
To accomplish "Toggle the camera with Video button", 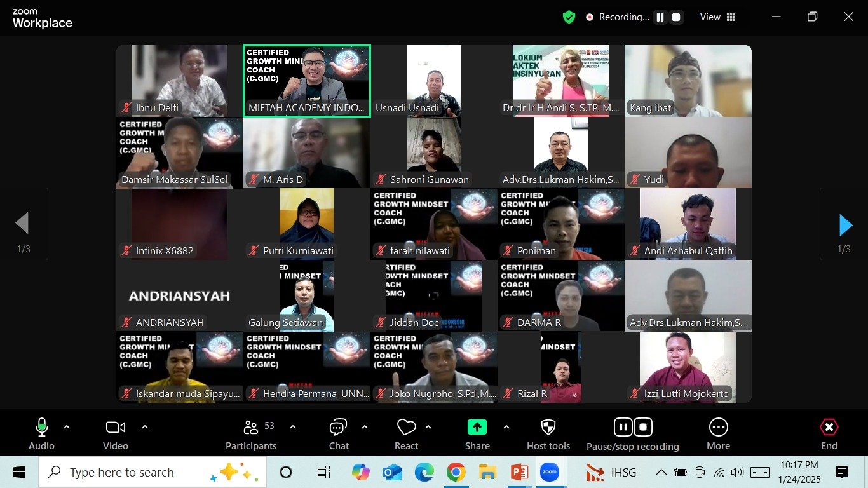I will pyautogui.click(x=115, y=428).
